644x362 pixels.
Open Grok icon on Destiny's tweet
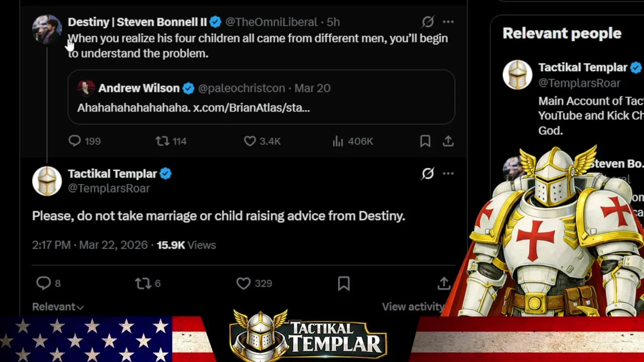428,22
